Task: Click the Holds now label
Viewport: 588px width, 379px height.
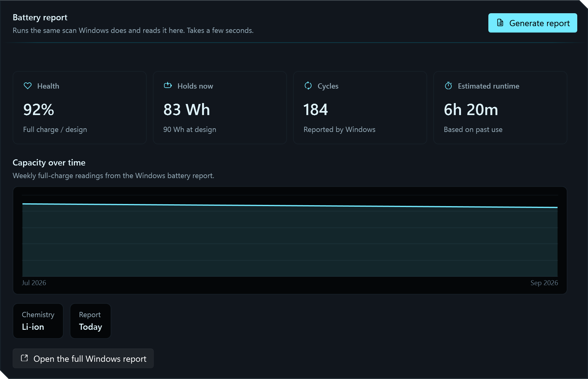Action: click(195, 86)
